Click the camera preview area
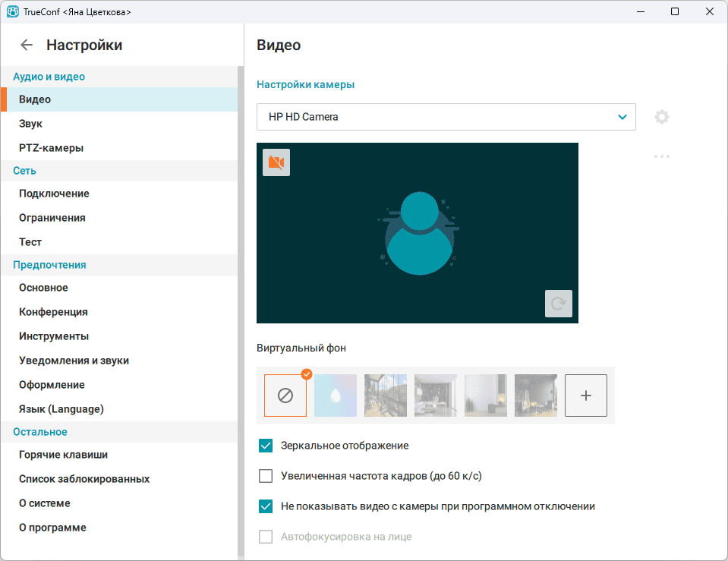728x561 pixels. 418,233
